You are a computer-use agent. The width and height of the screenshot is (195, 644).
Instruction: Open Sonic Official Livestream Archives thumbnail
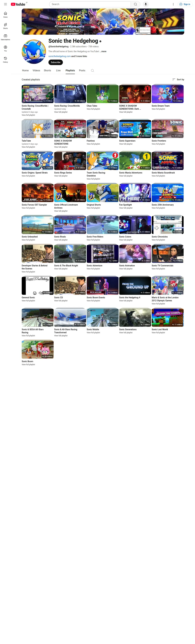[x=70, y=193]
